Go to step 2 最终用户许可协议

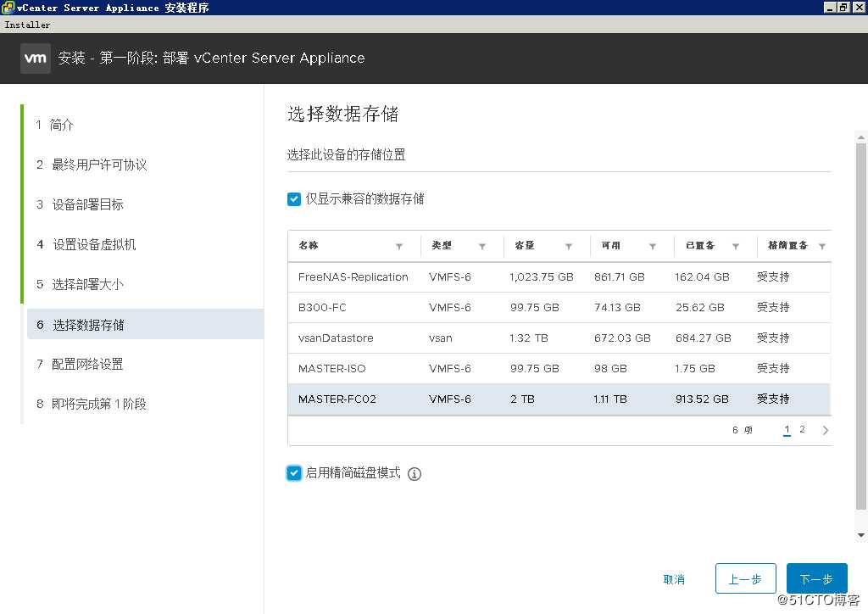92,165
